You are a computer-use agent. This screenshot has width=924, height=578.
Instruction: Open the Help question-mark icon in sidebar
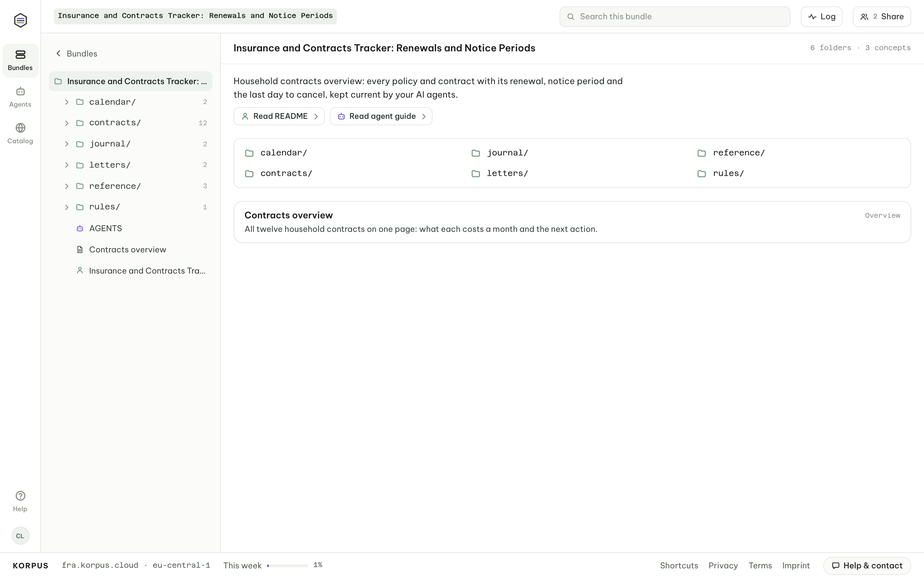tap(20, 496)
